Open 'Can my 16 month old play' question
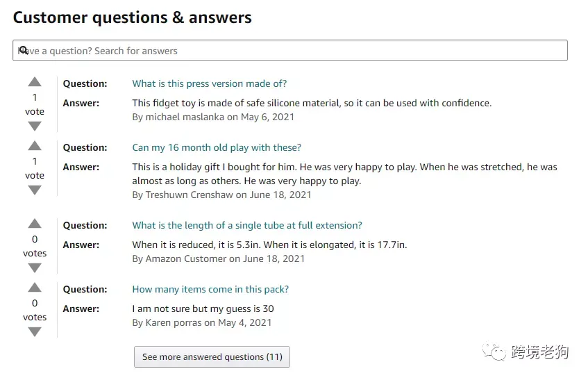 click(217, 147)
